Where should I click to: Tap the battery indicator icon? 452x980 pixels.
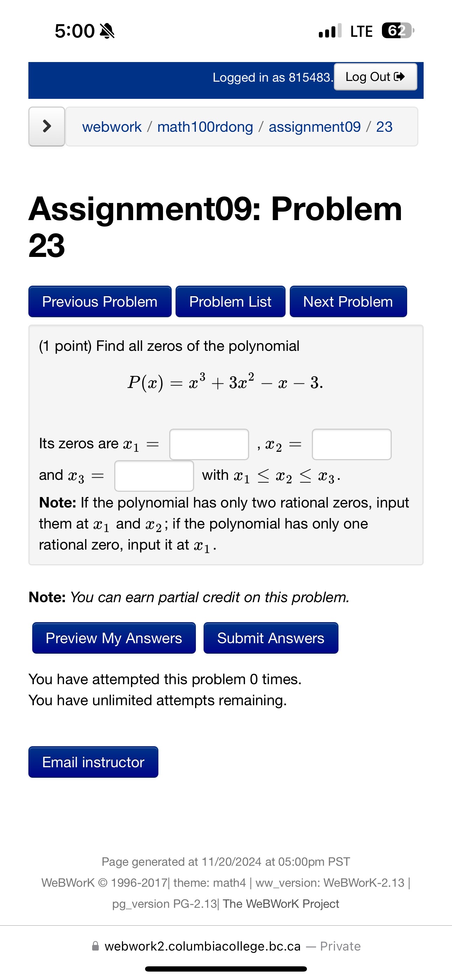coord(398,31)
